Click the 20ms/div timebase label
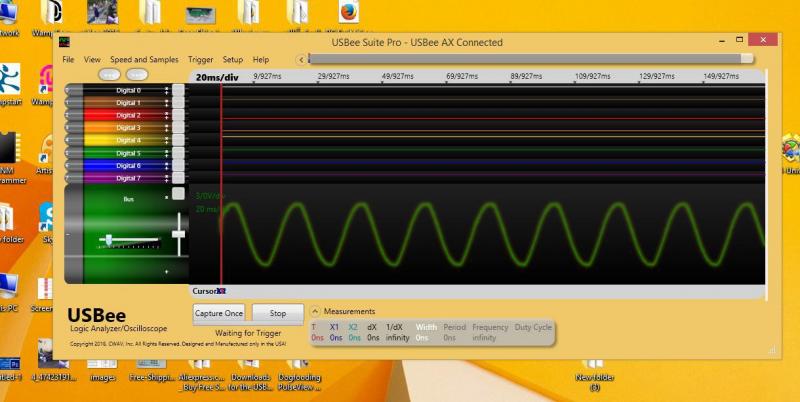The image size is (800, 402). pyautogui.click(x=217, y=78)
